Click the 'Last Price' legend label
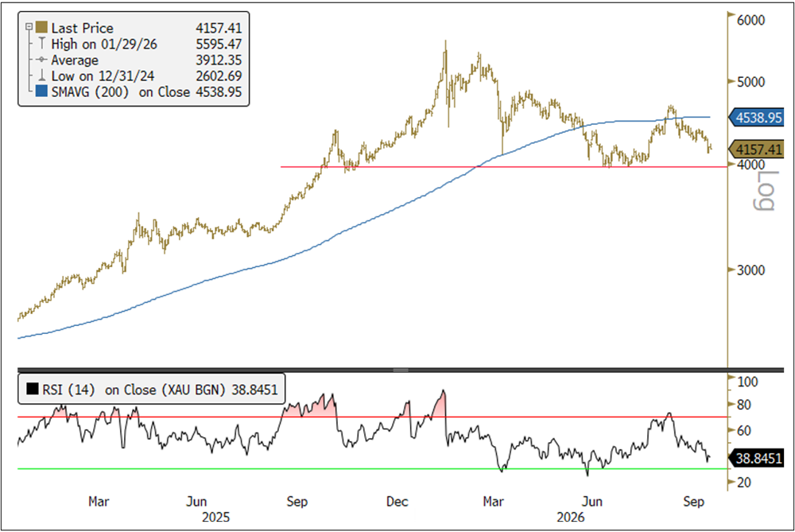This screenshot has height=532, width=795. click(82, 28)
